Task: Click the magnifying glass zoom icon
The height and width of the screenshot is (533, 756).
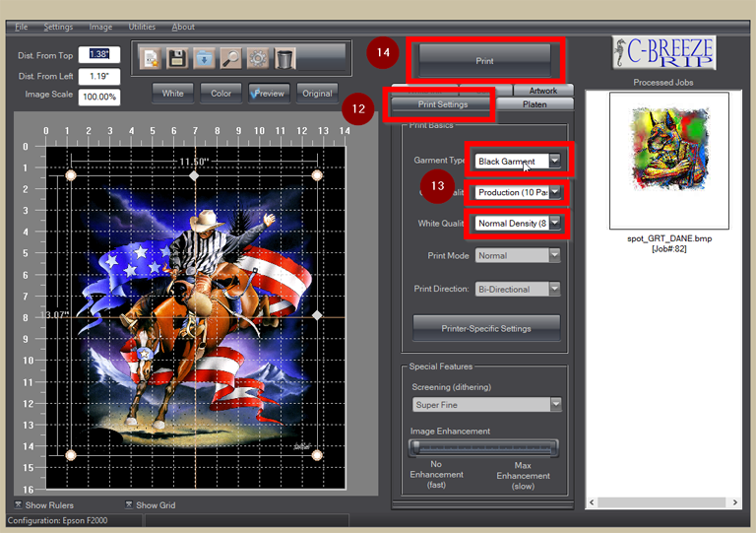Action: (x=231, y=59)
